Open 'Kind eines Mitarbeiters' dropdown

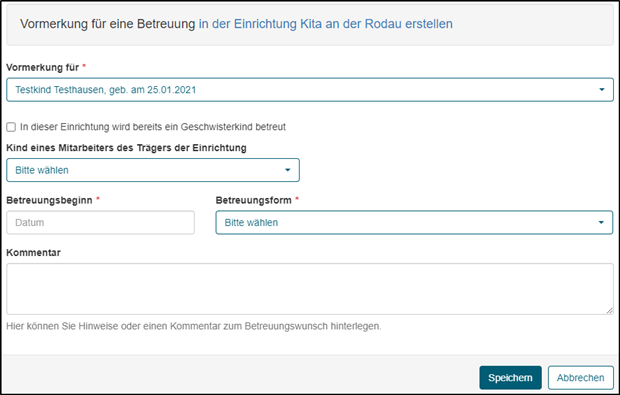pos(153,170)
